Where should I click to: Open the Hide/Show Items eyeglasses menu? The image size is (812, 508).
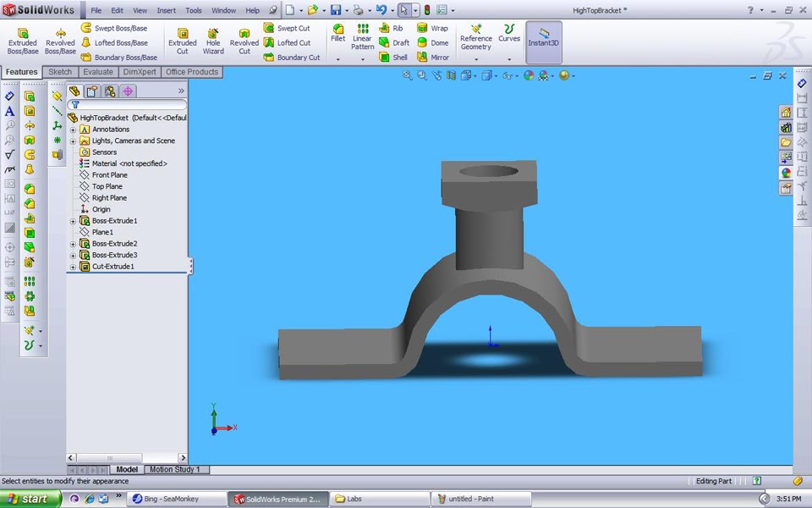pos(507,75)
